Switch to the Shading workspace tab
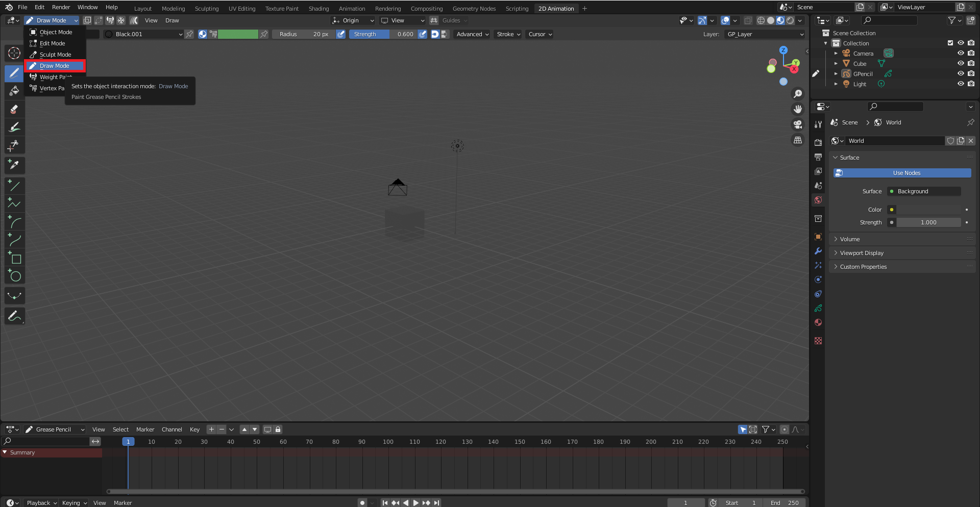The width and height of the screenshot is (980, 507). coord(318,8)
